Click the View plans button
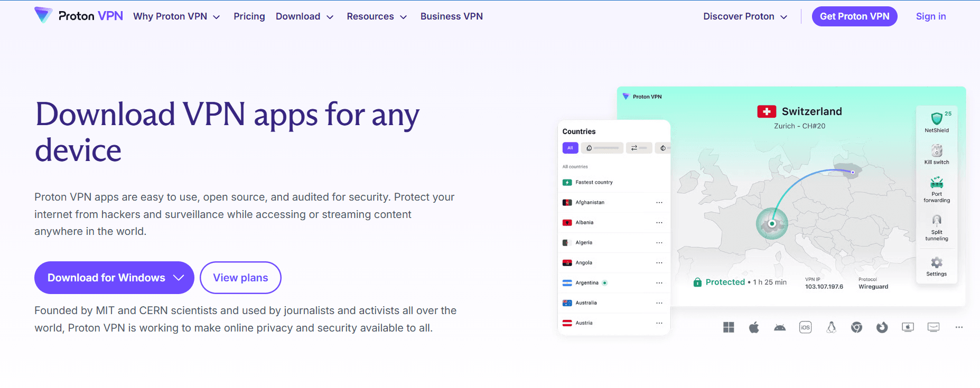This screenshot has height=388, width=980. tap(240, 278)
